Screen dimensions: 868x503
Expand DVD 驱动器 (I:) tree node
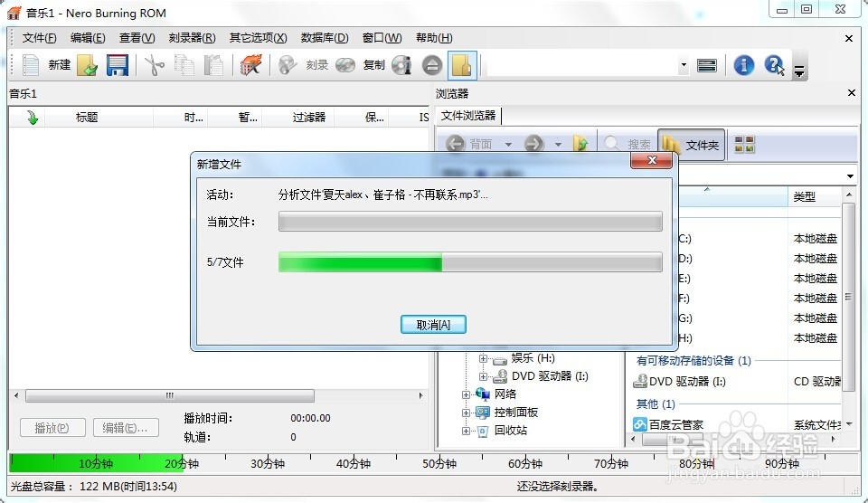click(x=483, y=376)
